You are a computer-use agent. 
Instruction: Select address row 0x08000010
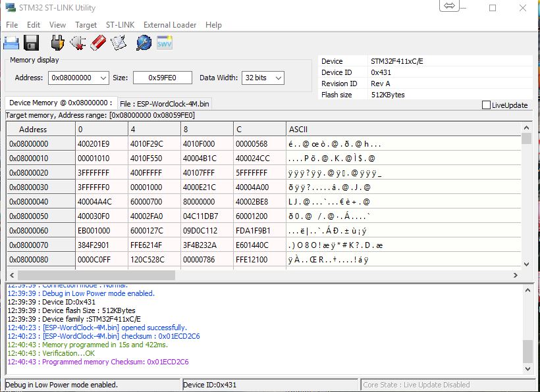tap(41, 158)
